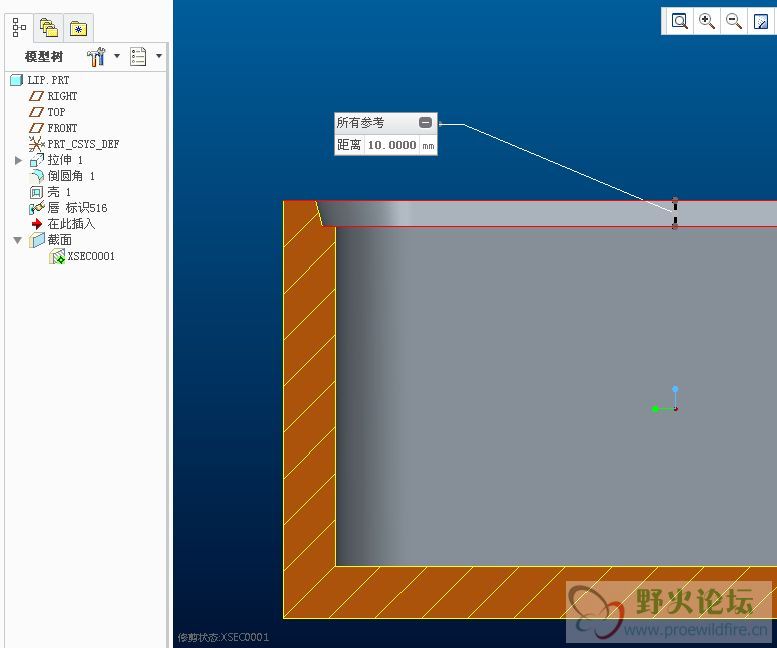Click the Repaint view icon
The height and width of the screenshot is (648, 777).
coord(761,21)
